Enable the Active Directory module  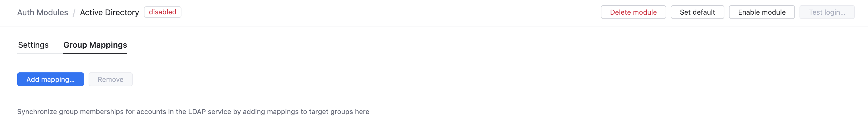761,12
